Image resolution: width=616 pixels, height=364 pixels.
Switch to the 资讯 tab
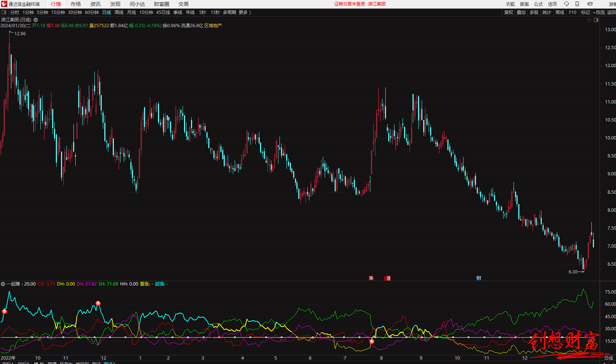96,4
